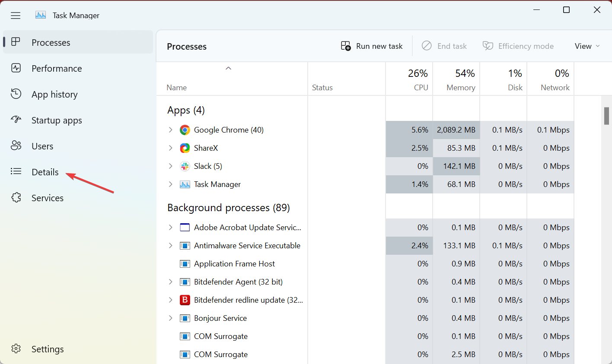Click the Performance sidebar icon
Image resolution: width=612 pixels, height=364 pixels.
tap(16, 68)
